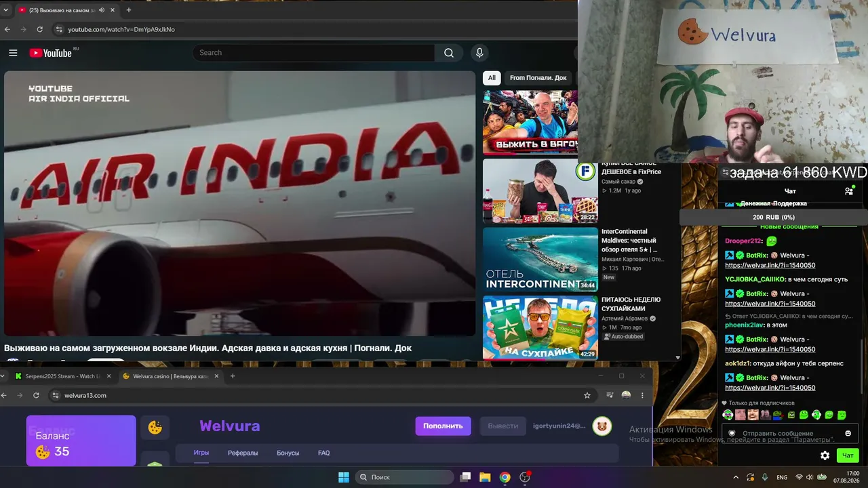Click the playing video title below the player

point(208,348)
